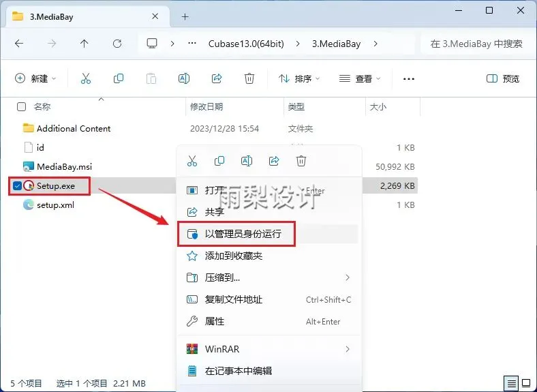Sort by 修改日期 column header

click(x=206, y=107)
